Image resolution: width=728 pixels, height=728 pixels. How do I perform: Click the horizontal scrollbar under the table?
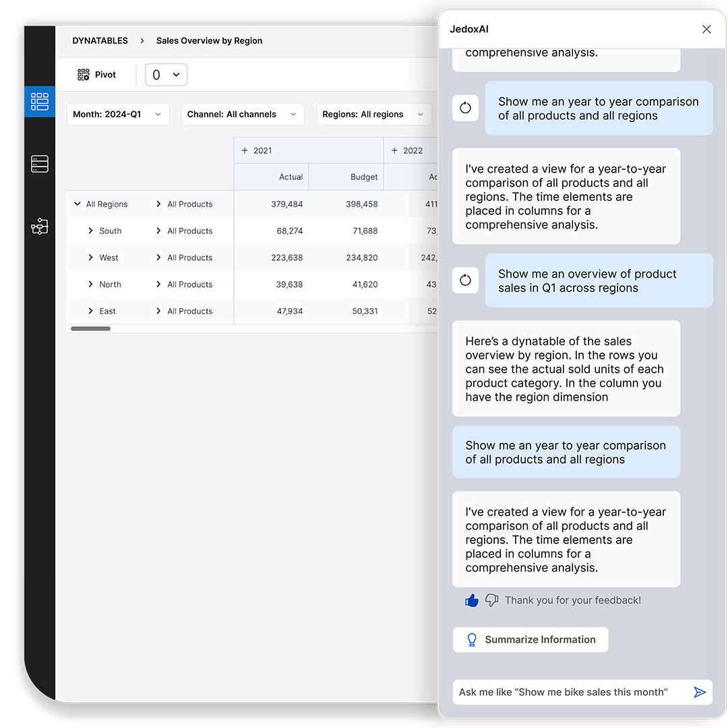[x=90, y=328]
